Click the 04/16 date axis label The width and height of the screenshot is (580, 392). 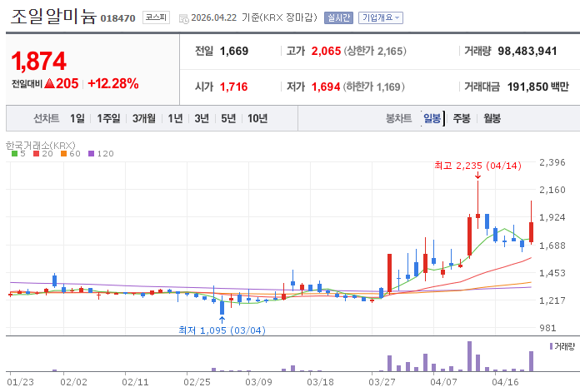[505, 382]
